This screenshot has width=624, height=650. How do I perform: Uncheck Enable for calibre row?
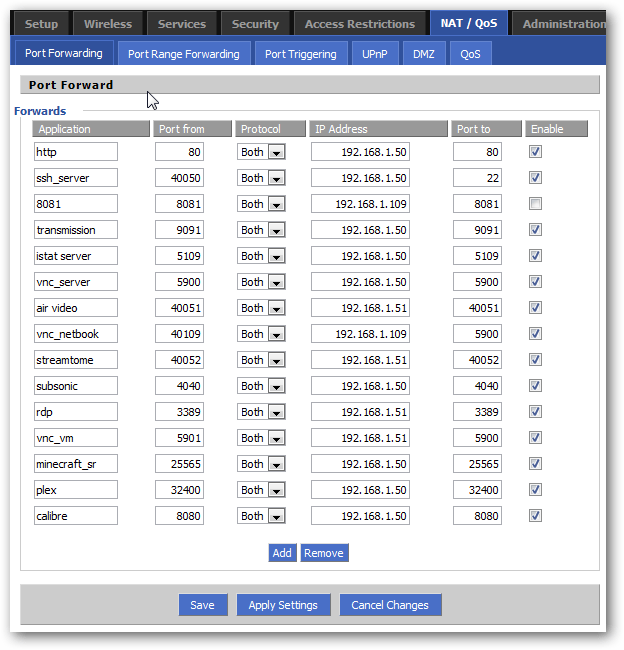point(535,516)
